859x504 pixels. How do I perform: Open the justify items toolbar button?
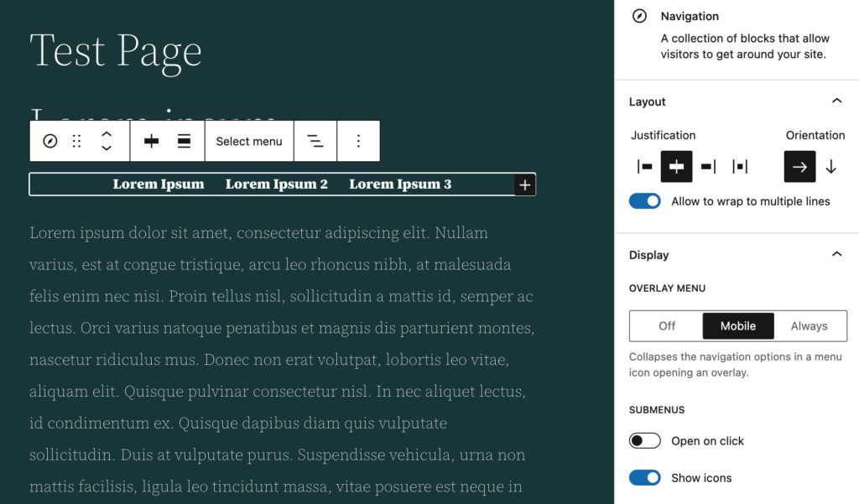click(x=151, y=141)
